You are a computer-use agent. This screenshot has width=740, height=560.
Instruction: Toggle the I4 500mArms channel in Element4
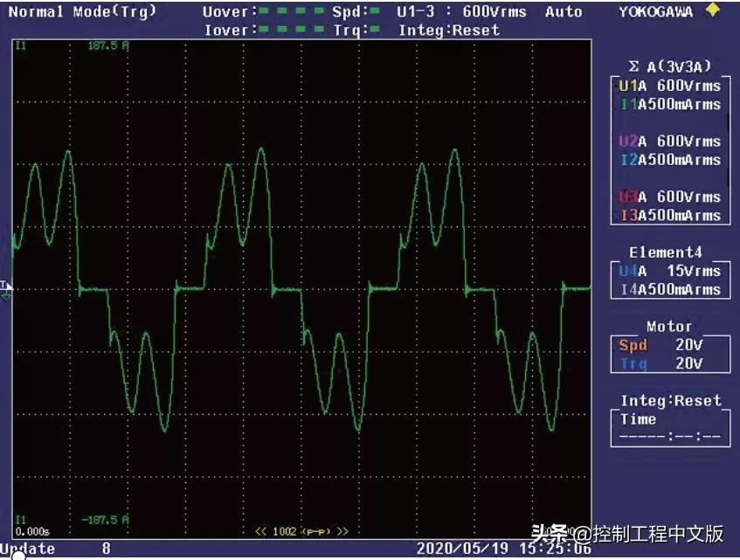click(x=669, y=289)
